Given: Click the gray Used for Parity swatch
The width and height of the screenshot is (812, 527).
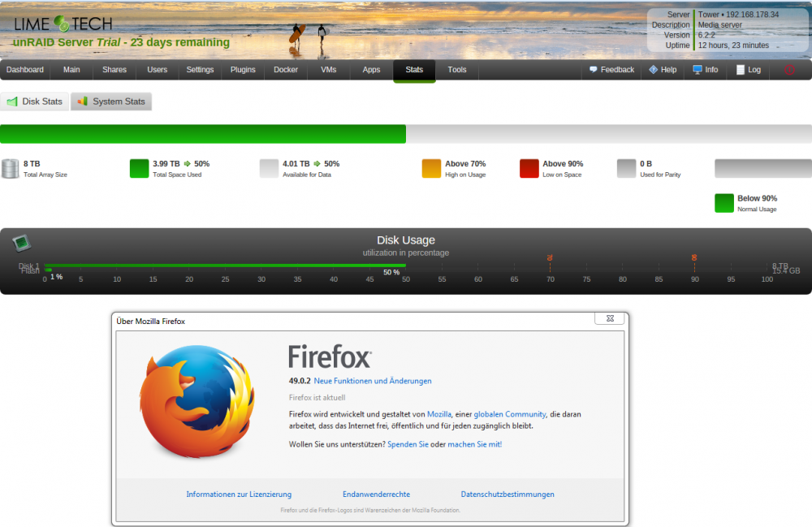Looking at the screenshot, I should 626,169.
